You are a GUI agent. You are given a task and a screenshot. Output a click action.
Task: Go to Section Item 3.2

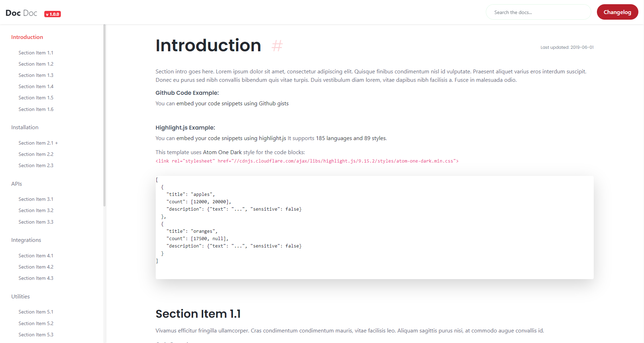(x=36, y=210)
